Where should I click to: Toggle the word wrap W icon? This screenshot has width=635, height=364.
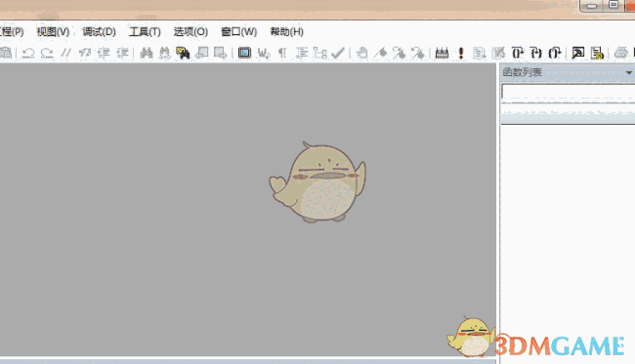point(264,53)
